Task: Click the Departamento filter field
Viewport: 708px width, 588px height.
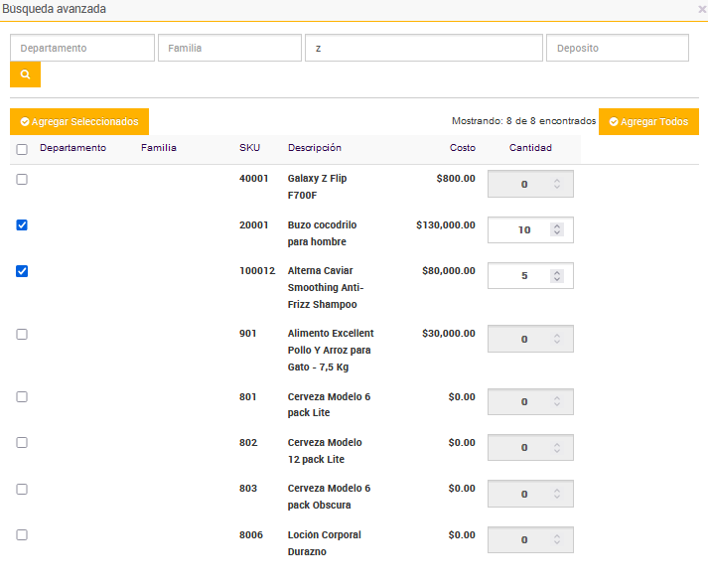Action: (x=82, y=48)
